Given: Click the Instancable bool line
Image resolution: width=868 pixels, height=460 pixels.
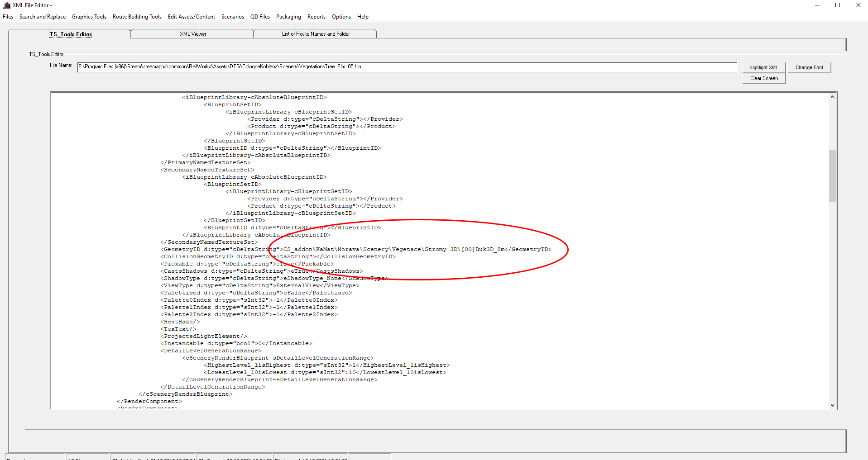Looking at the screenshot, I should click(x=236, y=343).
